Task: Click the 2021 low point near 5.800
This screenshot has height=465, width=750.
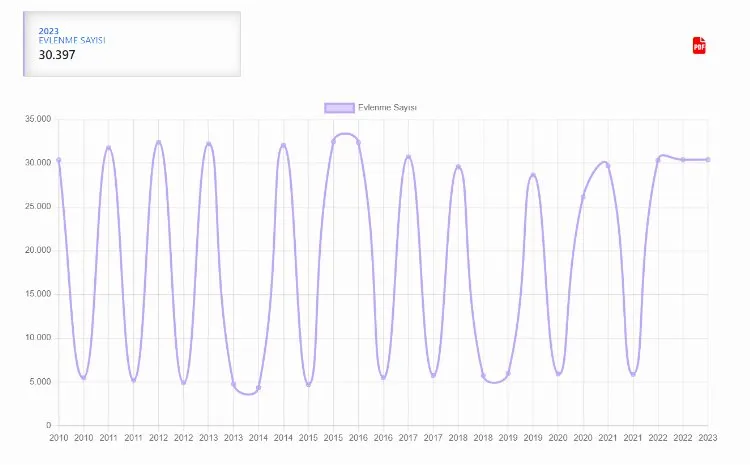Action: (x=633, y=374)
